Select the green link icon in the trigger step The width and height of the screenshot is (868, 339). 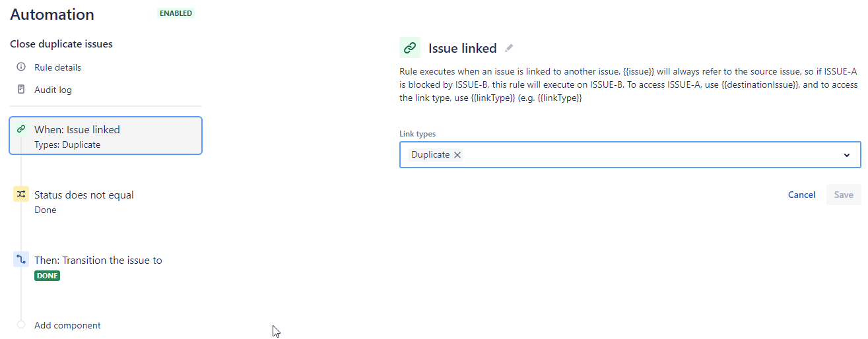[x=21, y=129]
